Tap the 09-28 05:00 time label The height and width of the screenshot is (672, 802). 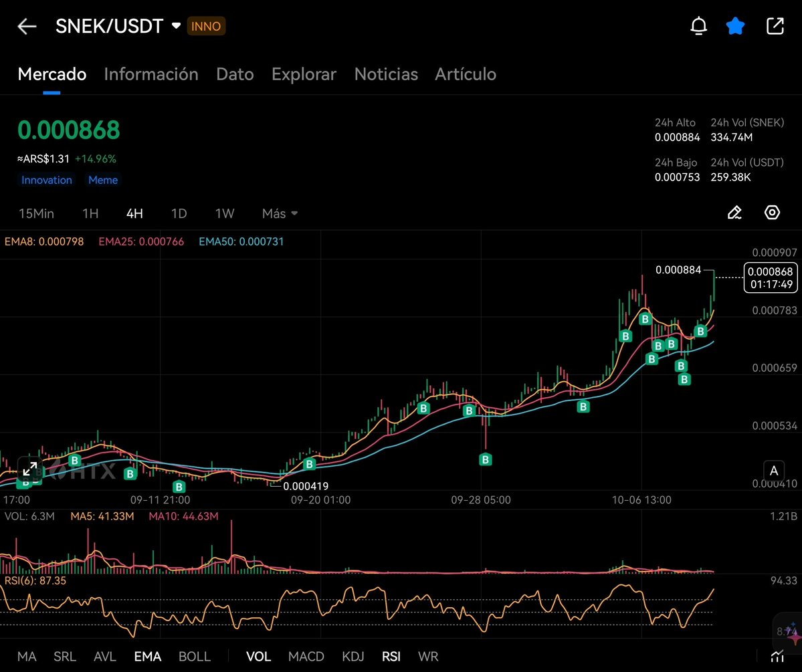coord(481,499)
